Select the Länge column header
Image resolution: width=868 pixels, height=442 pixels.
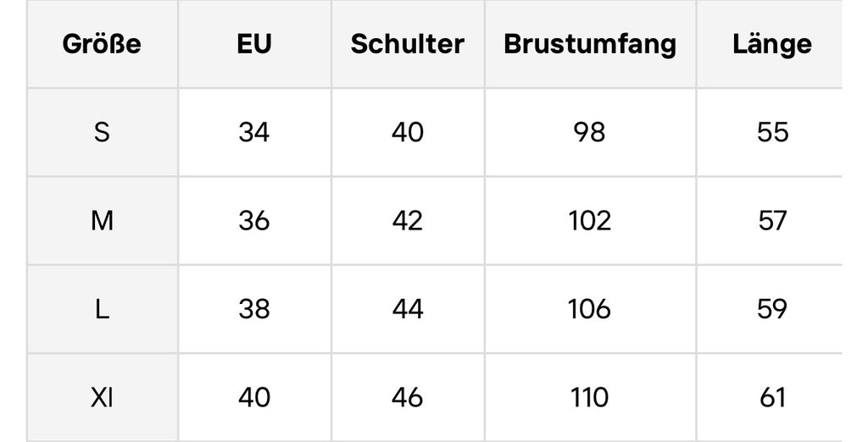click(x=771, y=44)
